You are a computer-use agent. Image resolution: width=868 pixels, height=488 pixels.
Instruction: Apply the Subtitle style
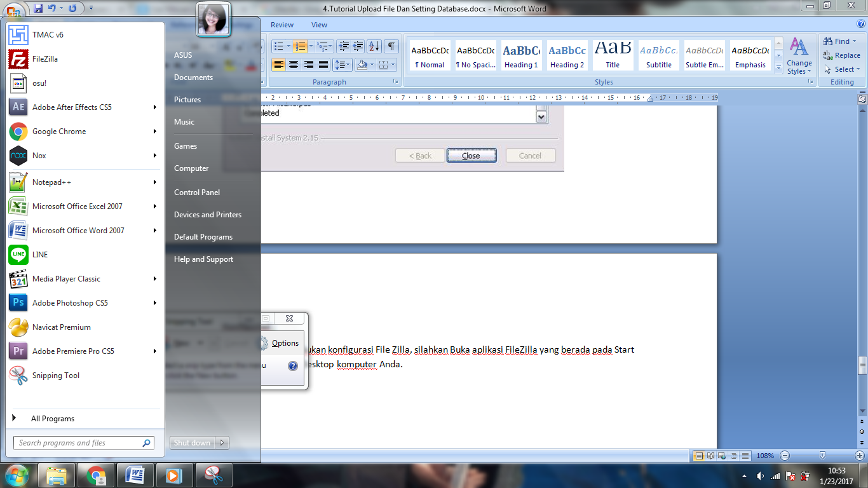coord(659,55)
